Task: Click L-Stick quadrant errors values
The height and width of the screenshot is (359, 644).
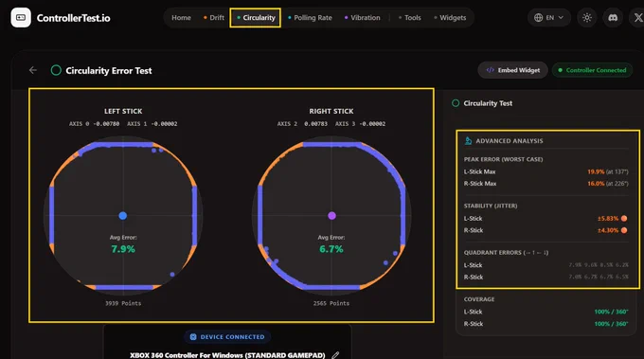Action: point(599,265)
